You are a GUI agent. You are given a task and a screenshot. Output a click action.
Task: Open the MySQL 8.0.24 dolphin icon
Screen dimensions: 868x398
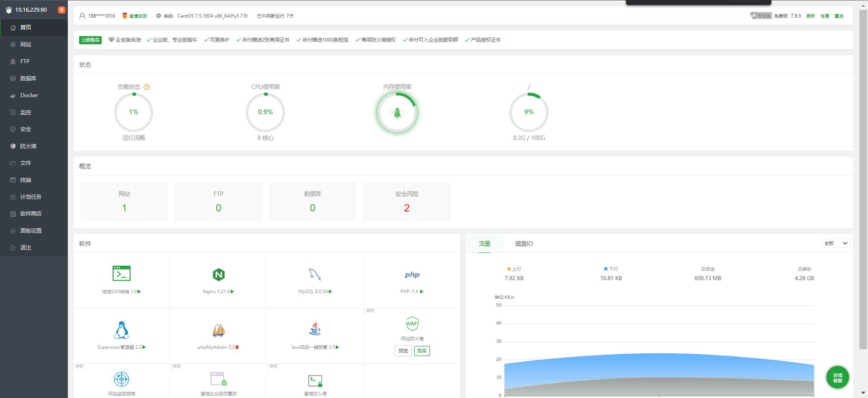pyautogui.click(x=315, y=274)
